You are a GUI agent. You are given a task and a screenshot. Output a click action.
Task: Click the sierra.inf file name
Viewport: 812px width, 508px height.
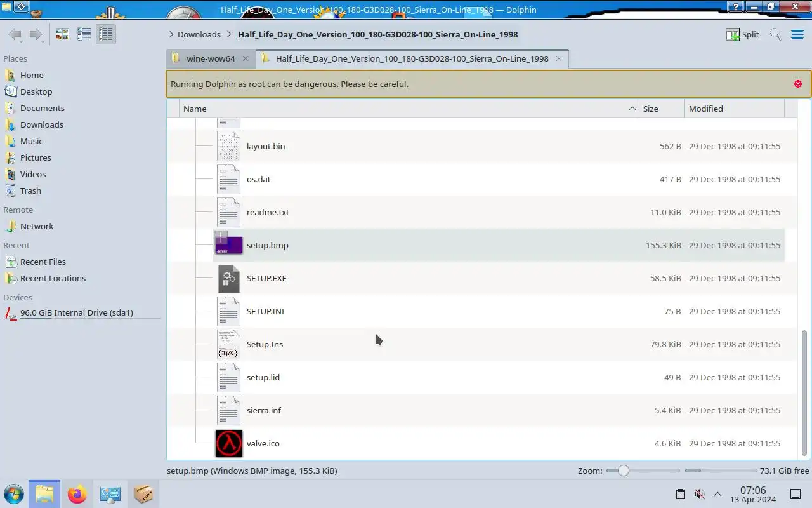coord(264,410)
